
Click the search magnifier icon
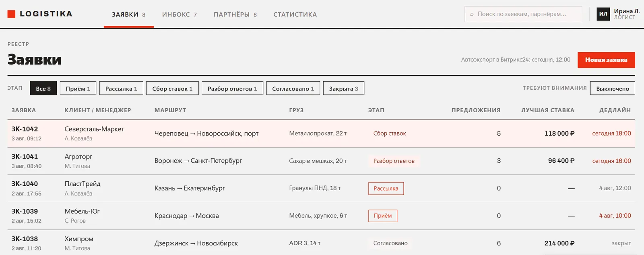tap(472, 14)
